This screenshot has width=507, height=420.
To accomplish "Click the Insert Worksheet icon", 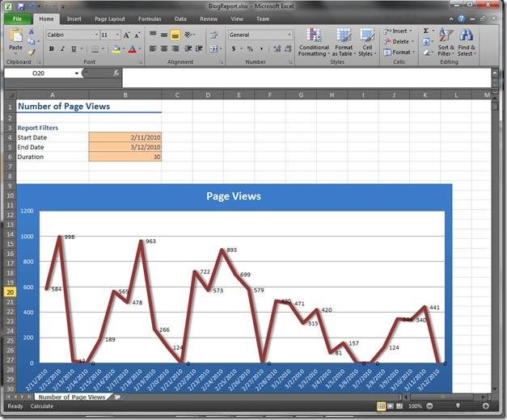I will (x=116, y=397).
